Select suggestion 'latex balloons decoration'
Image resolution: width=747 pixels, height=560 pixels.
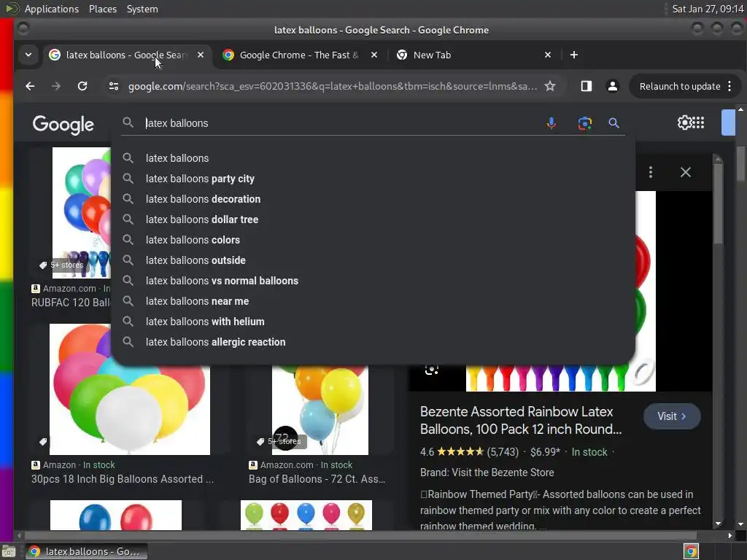[x=373, y=199]
